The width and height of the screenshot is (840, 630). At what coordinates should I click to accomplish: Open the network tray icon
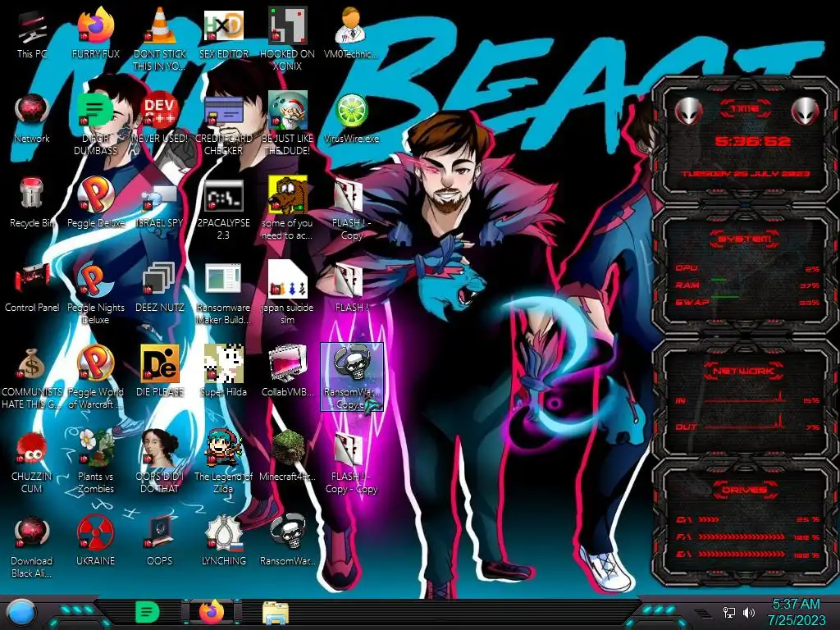[729, 612]
